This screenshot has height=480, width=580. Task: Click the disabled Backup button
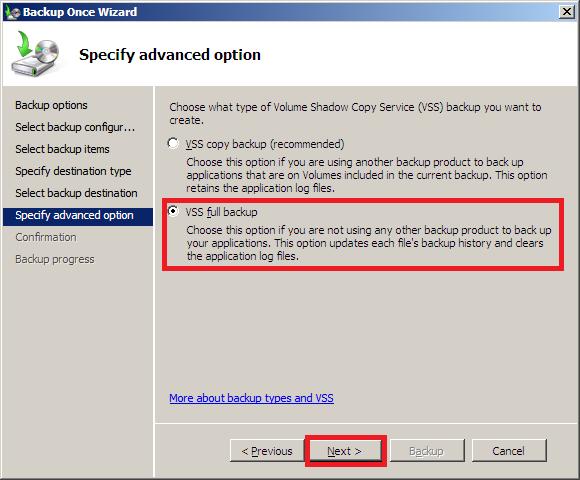427,451
